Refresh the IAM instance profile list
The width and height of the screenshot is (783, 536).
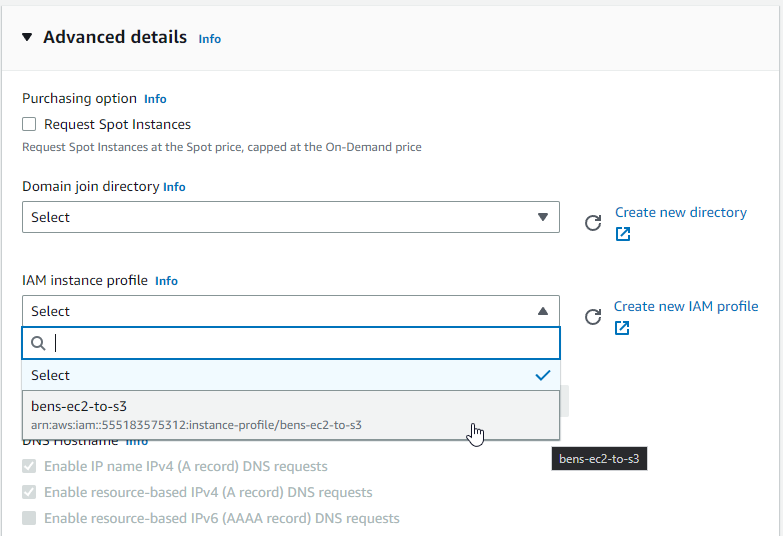(x=593, y=317)
